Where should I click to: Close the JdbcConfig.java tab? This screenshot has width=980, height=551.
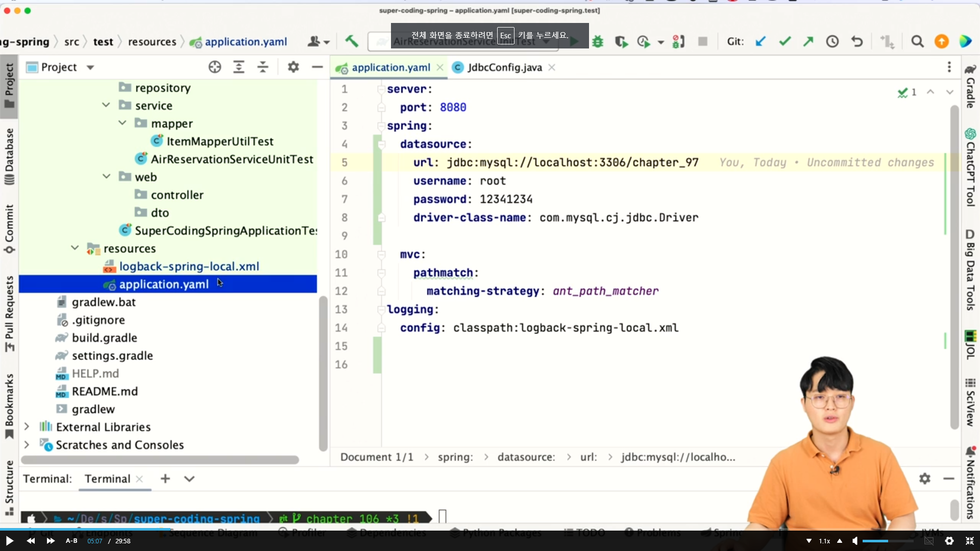(552, 67)
